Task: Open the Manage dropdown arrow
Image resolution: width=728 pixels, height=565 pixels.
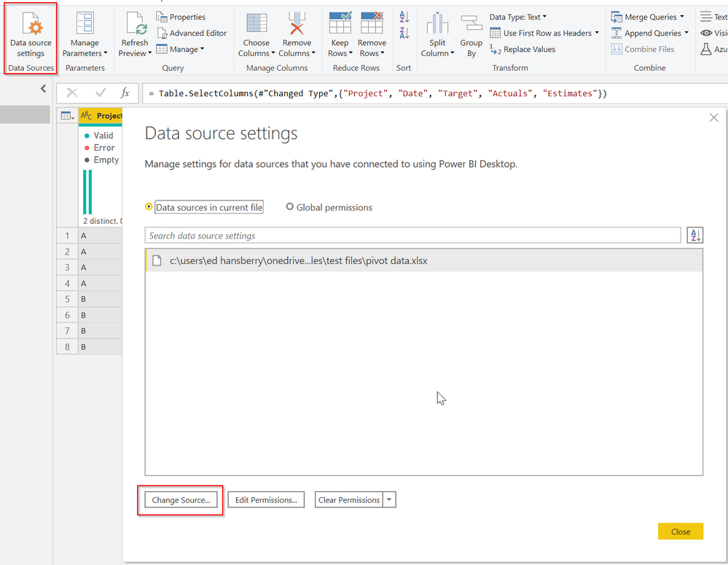Action: coord(202,49)
